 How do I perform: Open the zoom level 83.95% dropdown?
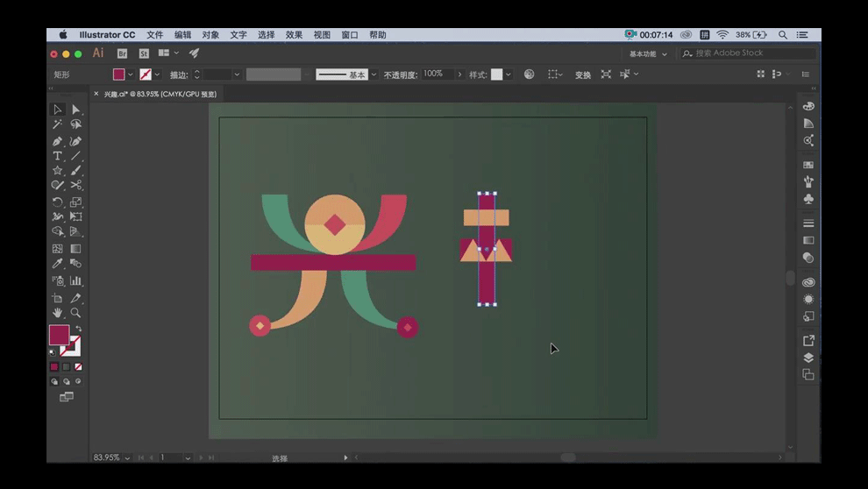(128, 457)
